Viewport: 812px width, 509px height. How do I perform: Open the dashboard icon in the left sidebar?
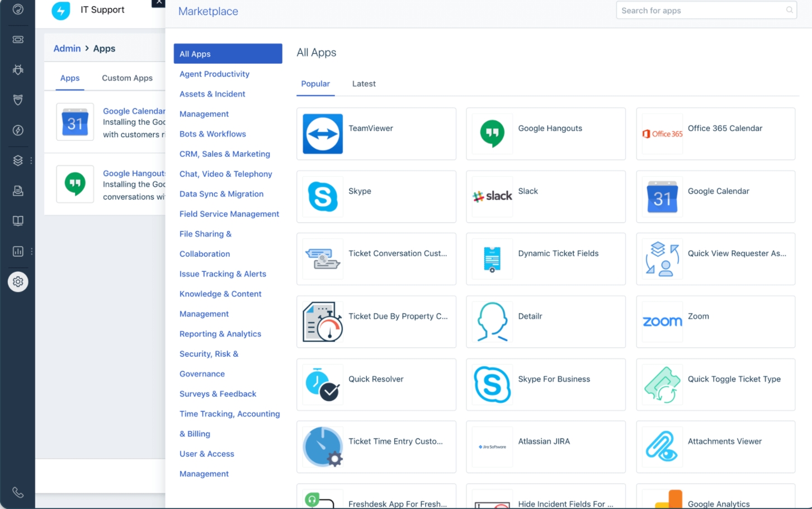(18, 9)
